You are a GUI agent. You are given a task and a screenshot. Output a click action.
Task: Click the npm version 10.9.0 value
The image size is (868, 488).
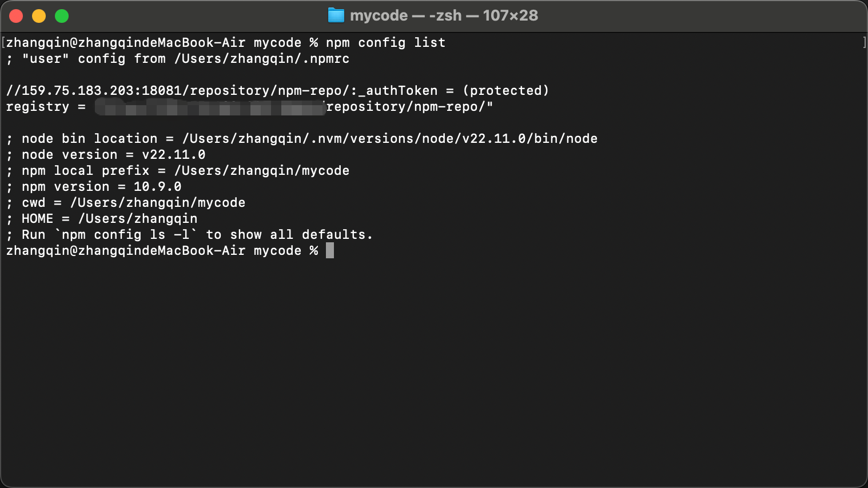point(157,187)
